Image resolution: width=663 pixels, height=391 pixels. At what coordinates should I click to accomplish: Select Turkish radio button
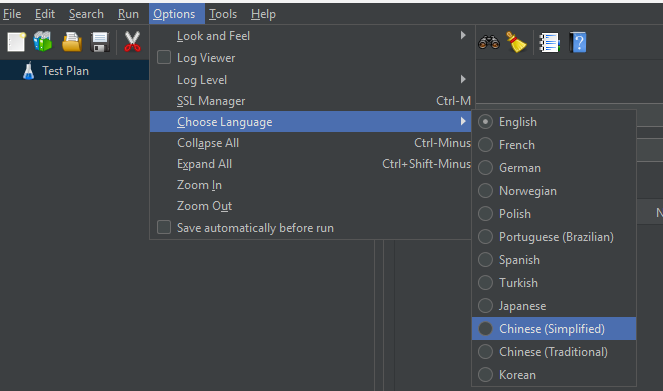click(485, 282)
